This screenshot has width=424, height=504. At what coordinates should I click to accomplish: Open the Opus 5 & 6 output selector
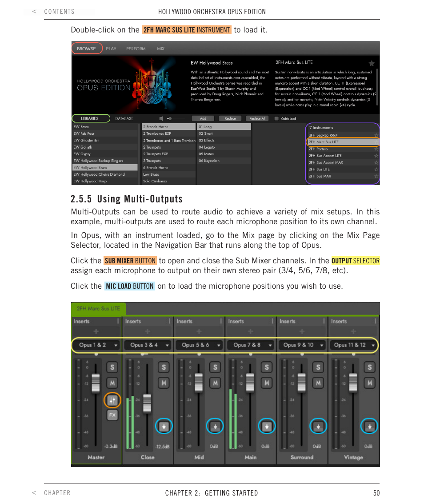199,345
